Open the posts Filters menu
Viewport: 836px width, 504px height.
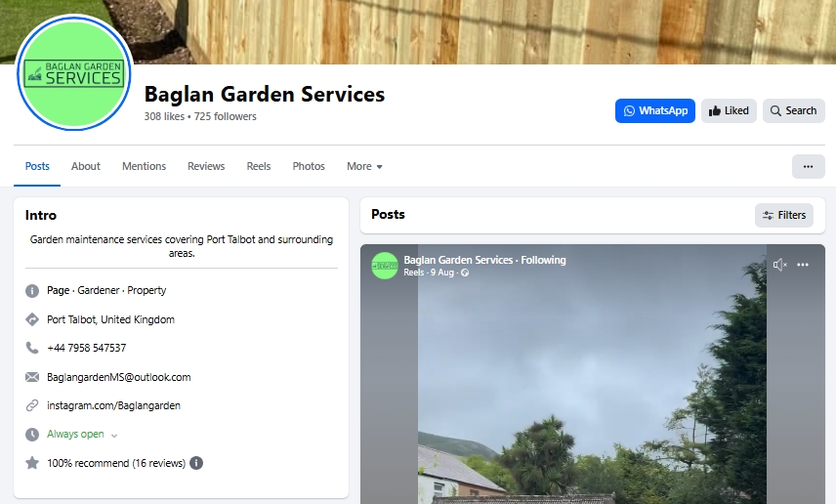[x=783, y=215]
